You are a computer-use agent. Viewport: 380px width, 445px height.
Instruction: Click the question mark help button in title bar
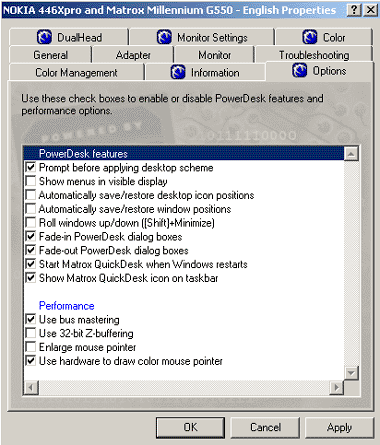[x=354, y=10]
